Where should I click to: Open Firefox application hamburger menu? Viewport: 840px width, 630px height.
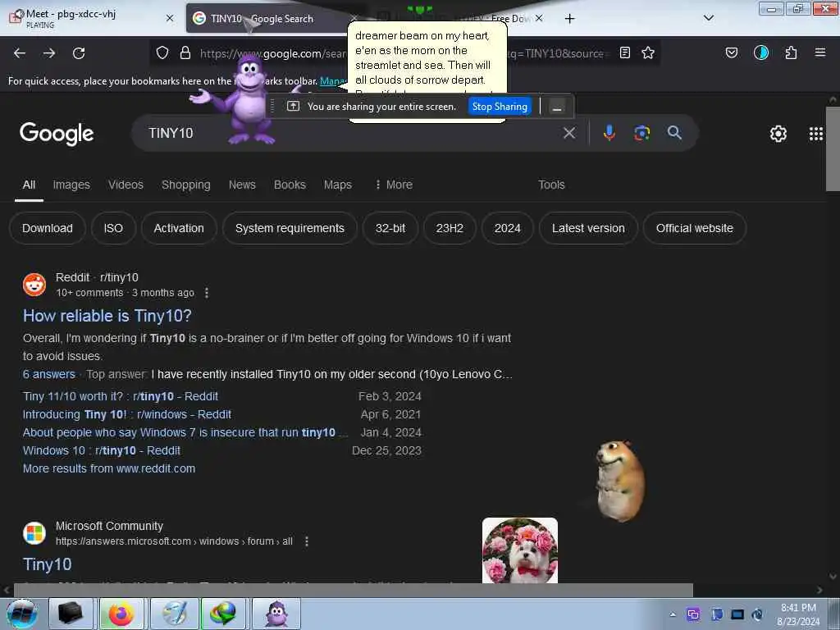tap(820, 52)
